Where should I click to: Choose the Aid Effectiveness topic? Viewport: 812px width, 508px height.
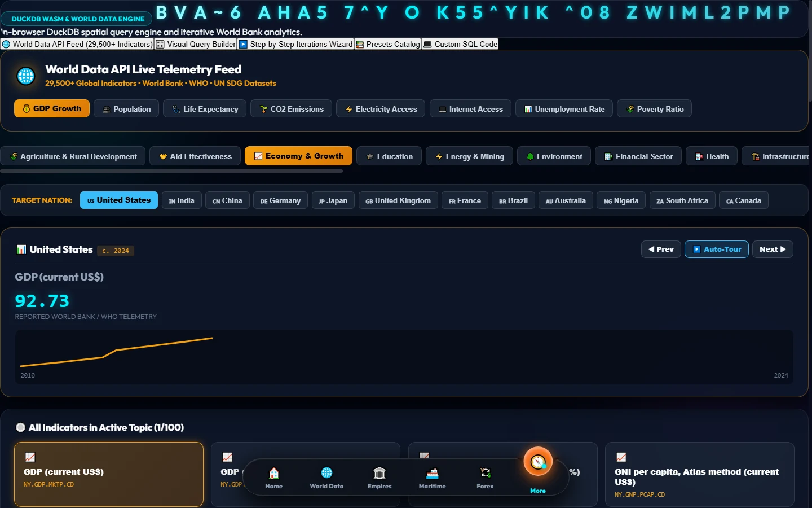(195, 156)
